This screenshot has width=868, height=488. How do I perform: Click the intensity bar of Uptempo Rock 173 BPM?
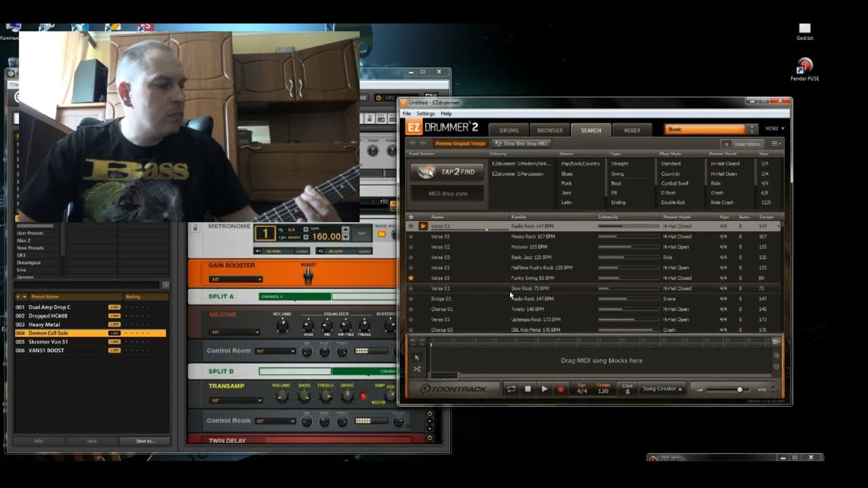coord(629,319)
